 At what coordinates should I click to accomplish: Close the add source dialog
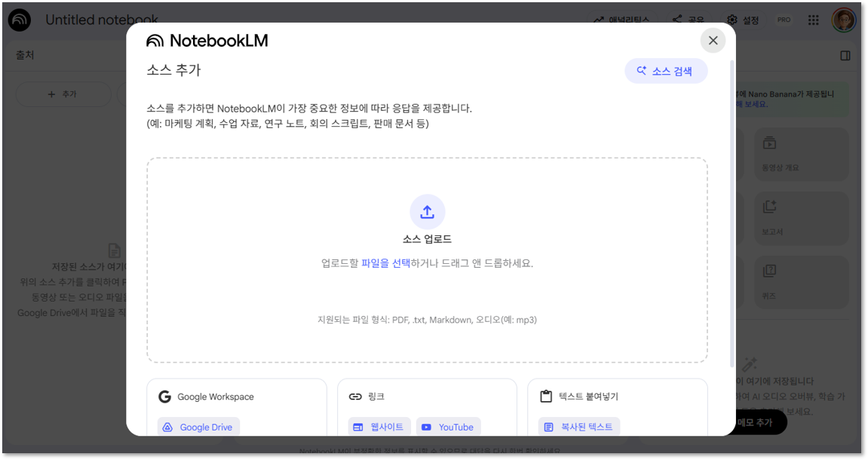click(713, 41)
